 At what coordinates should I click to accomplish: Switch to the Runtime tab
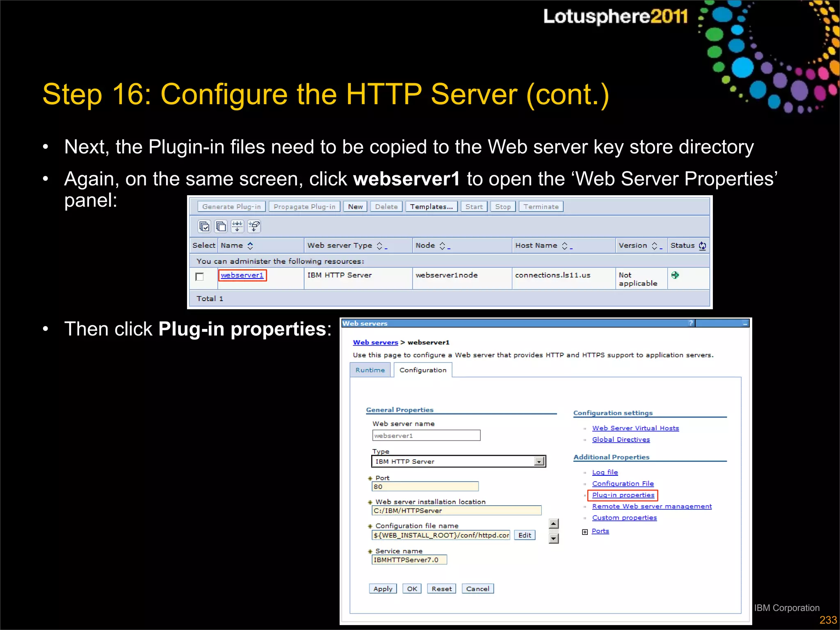(370, 370)
